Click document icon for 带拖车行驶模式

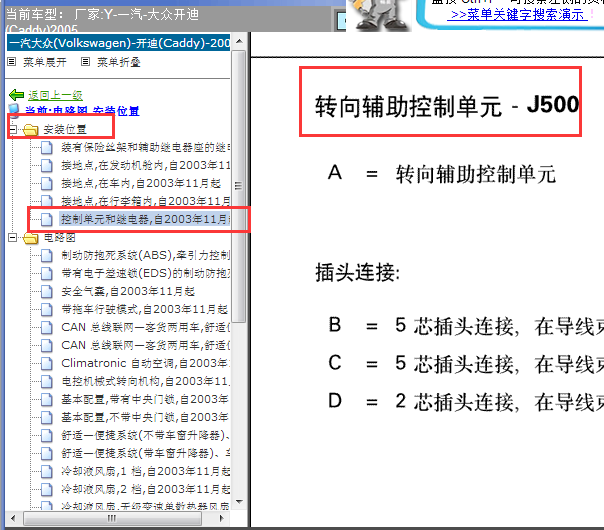[x=47, y=309]
